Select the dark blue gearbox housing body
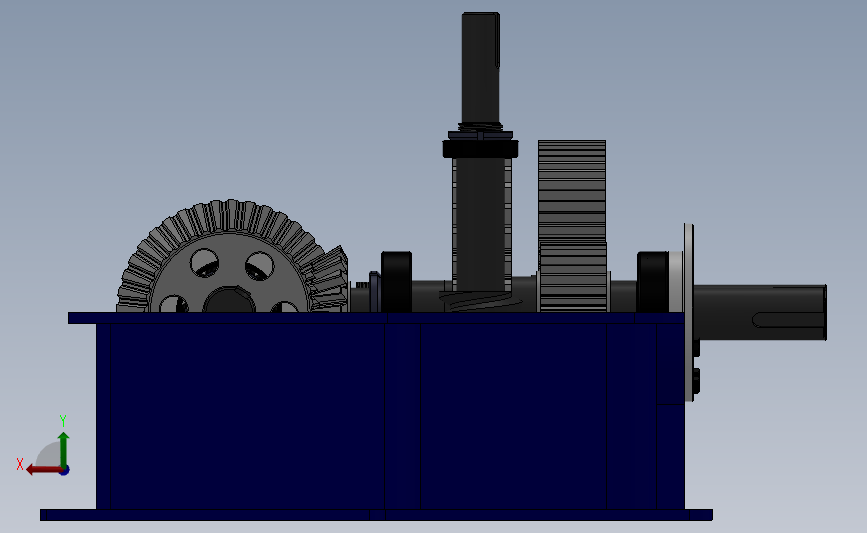The image size is (867, 533). (x=390, y=416)
